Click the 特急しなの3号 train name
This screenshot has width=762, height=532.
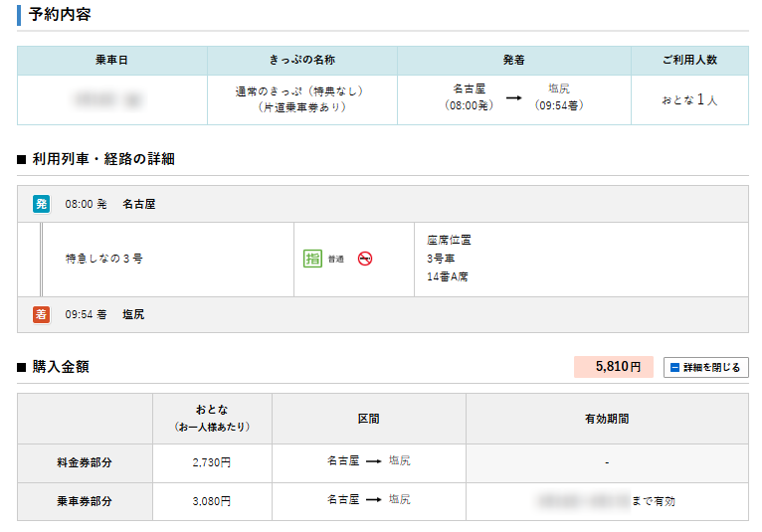coord(104,259)
